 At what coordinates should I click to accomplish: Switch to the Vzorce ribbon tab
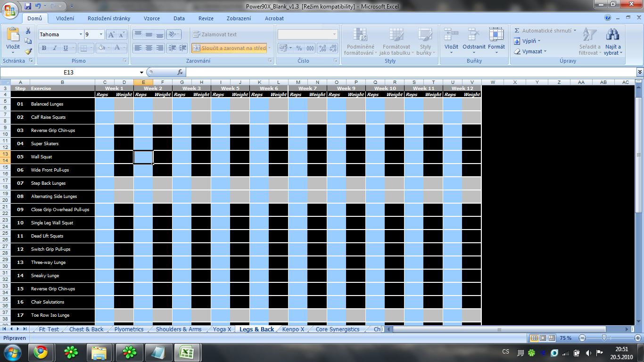(151, 18)
